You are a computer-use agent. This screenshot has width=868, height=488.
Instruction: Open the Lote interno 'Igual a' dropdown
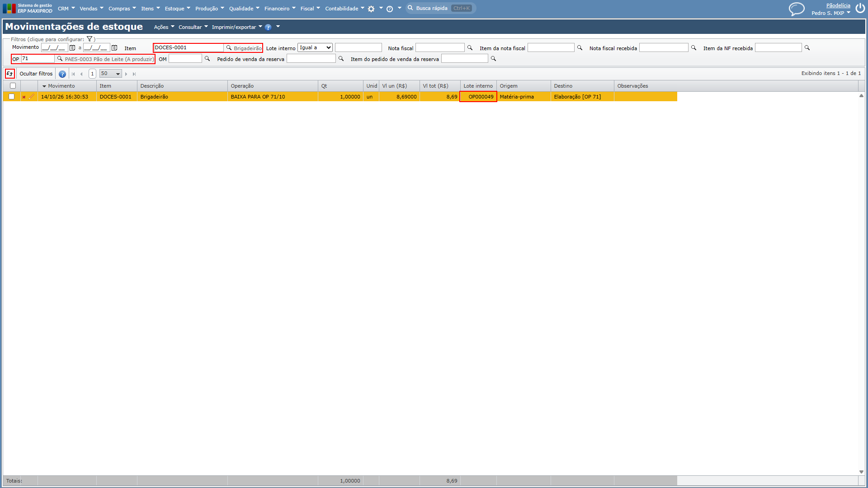tap(315, 48)
